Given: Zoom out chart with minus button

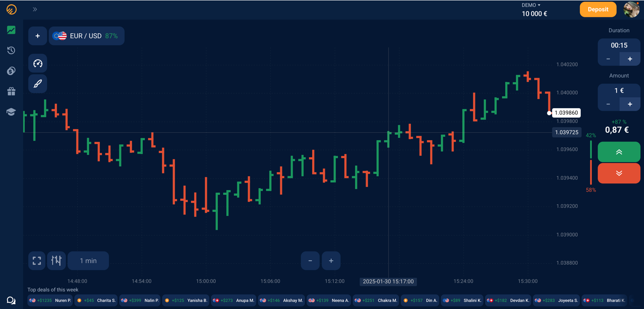Looking at the screenshot, I should click(x=310, y=261).
